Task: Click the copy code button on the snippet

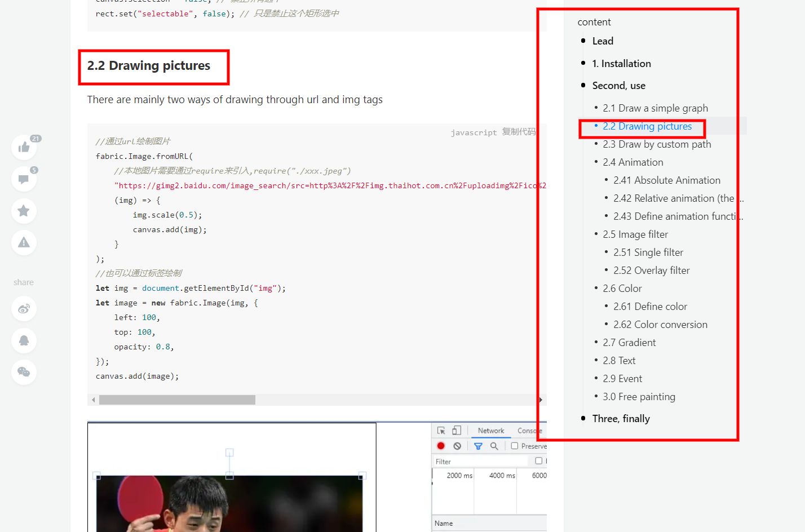Action: (519, 132)
